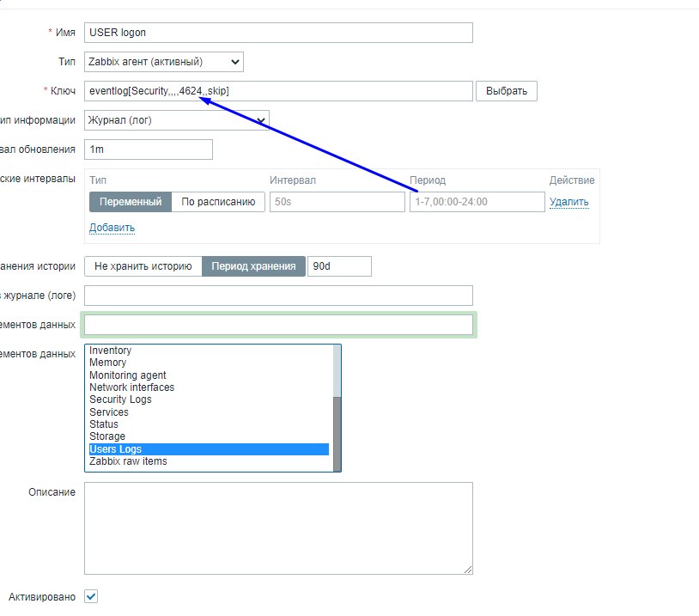Click the log time format empty field

pos(278,296)
